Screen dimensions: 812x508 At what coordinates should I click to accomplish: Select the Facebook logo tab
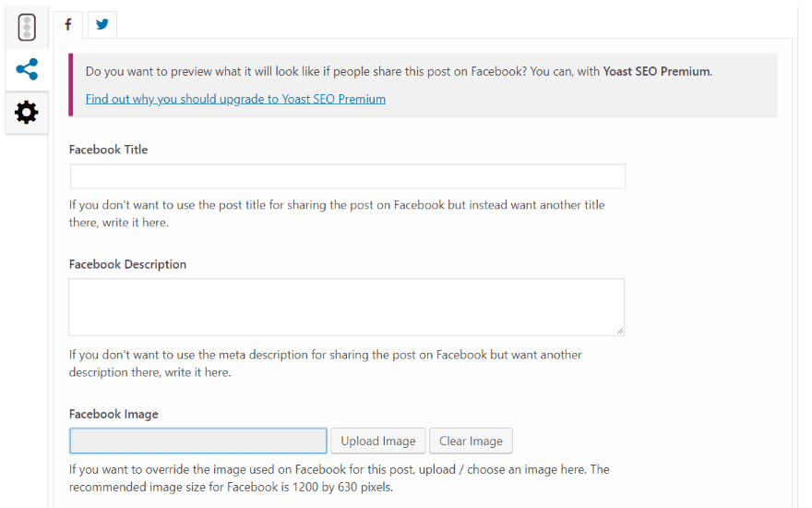click(68, 25)
